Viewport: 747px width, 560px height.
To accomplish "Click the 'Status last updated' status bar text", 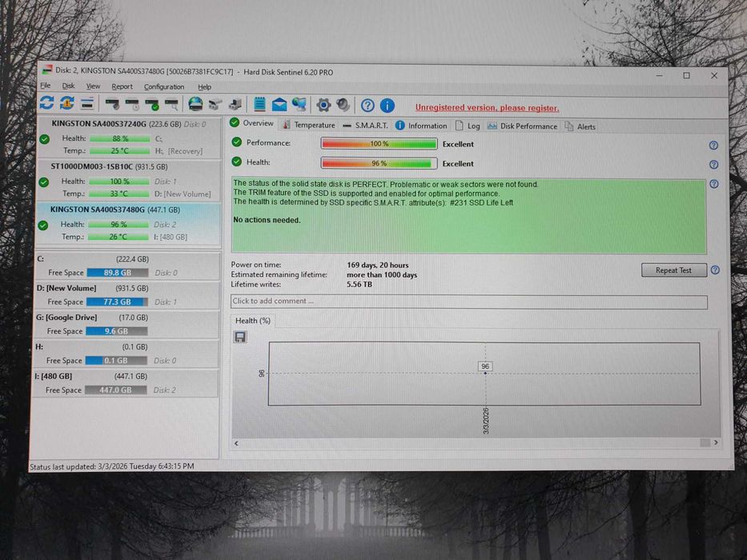I will (112, 466).
